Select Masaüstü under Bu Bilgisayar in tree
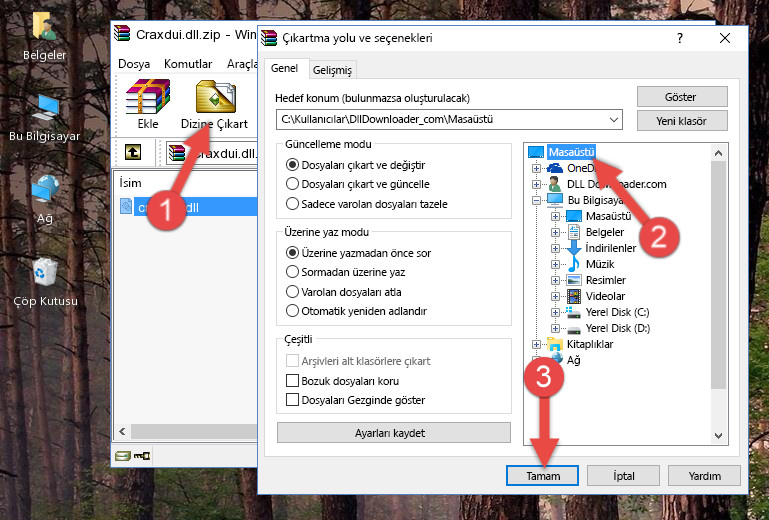Screen dimensions: 769x520 point(608,216)
